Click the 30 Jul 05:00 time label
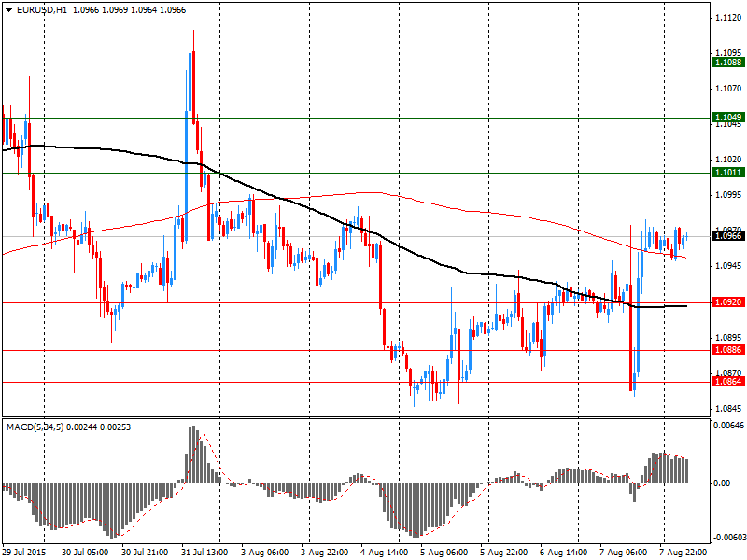 85,553
